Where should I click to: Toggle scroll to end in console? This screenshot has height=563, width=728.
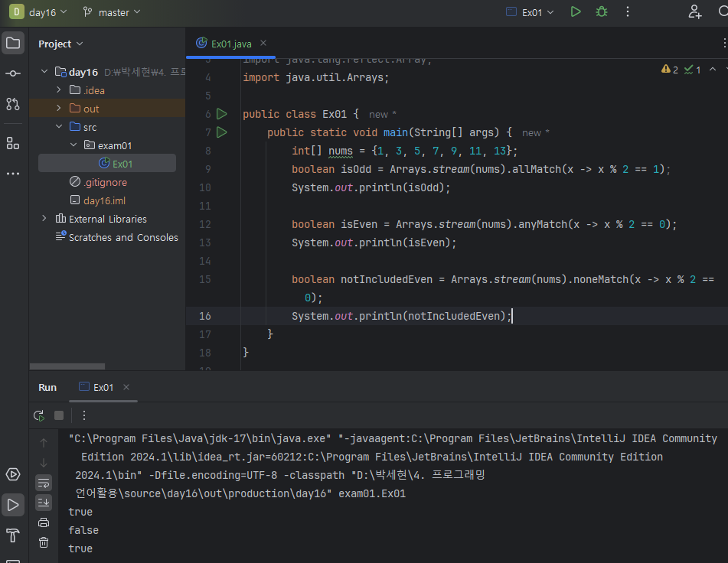pyautogui.click(x=44, y=503)
